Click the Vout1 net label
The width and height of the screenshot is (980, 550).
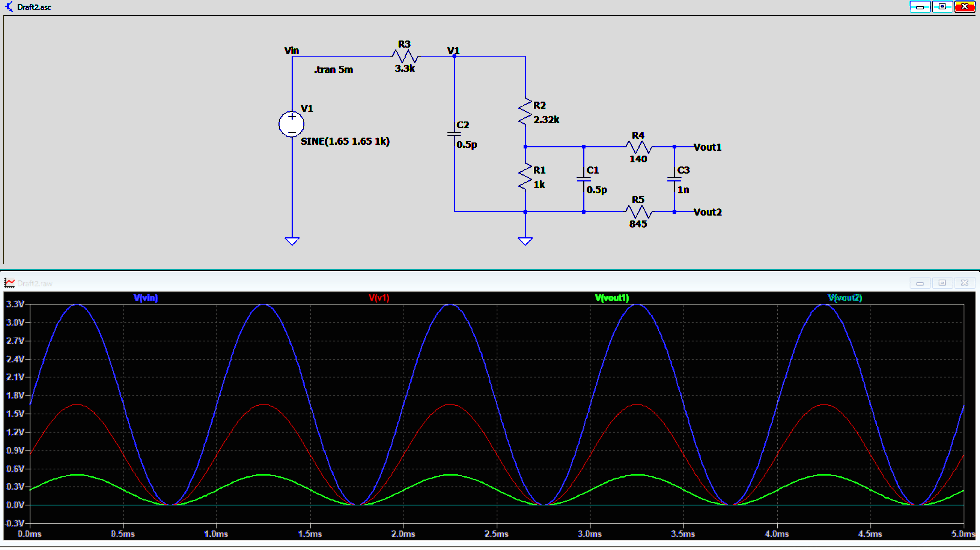(707, 147)
